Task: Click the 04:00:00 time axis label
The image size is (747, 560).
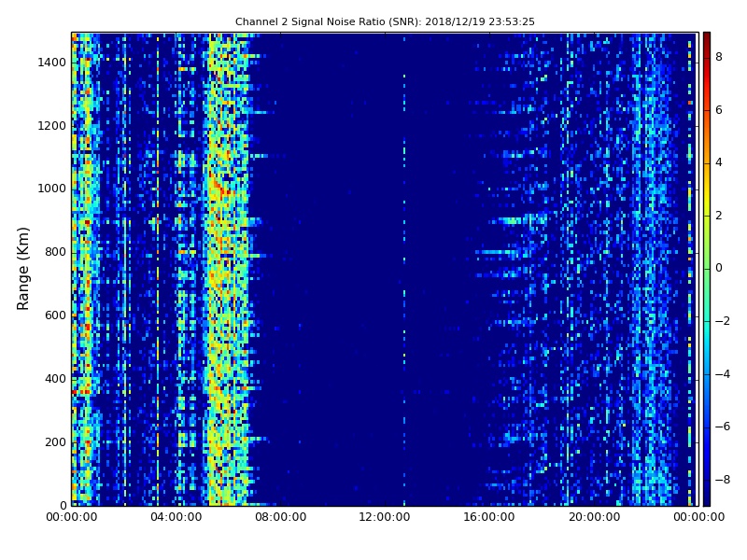Action: click(x=176, y=517)
